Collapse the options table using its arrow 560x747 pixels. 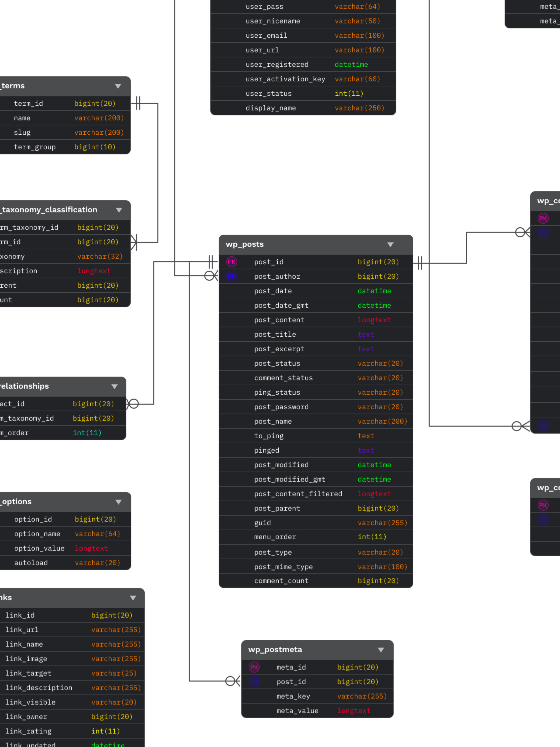tap(118, 502)
